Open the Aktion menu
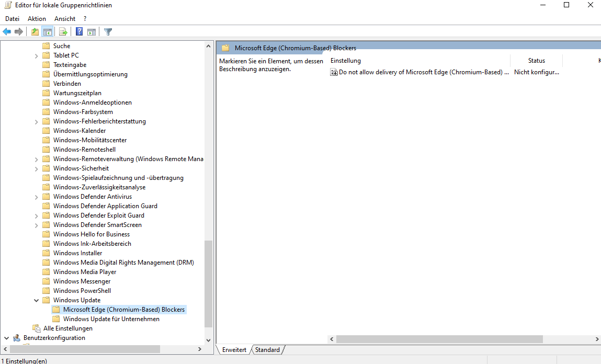601x364 pixels. (37, 19)
